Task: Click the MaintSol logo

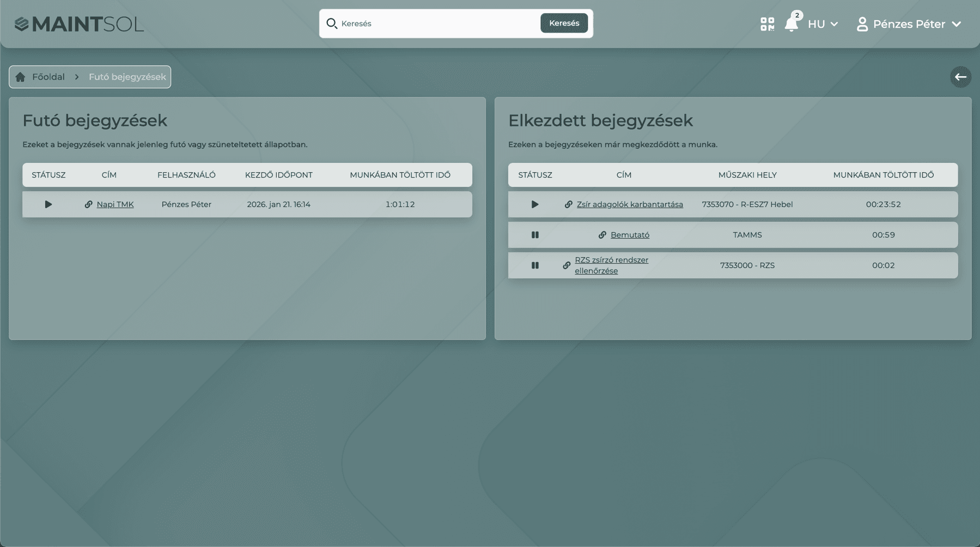Action: pyautogui.click(x=80, y=24)
